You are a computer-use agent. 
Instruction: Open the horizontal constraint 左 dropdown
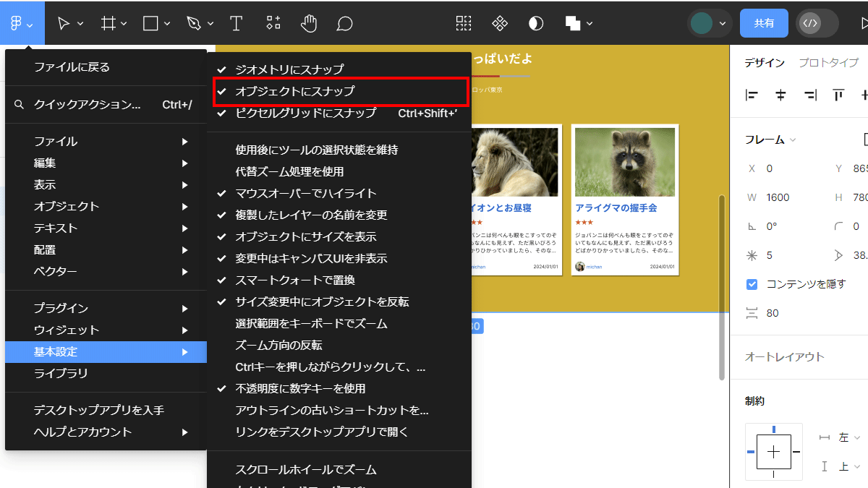[x=849, y=437]
